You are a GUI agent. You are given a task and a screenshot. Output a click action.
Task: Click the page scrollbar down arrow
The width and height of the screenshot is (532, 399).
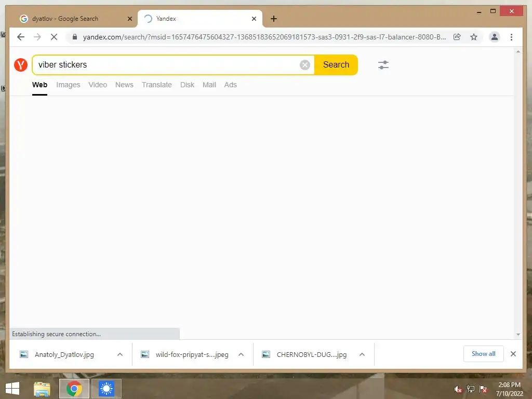click(518, 335)
